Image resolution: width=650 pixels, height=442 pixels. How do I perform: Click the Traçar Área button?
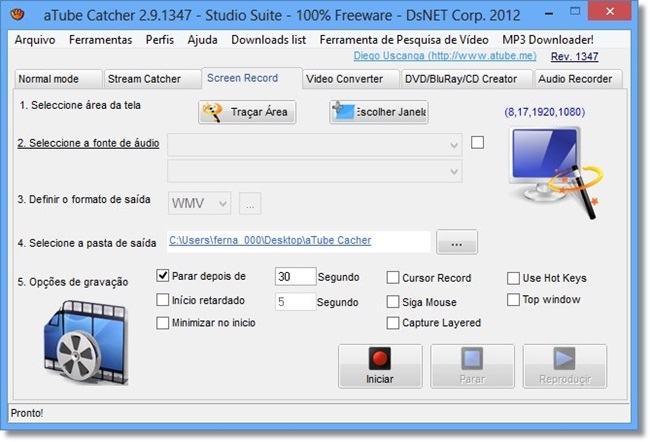click(247, 112)
